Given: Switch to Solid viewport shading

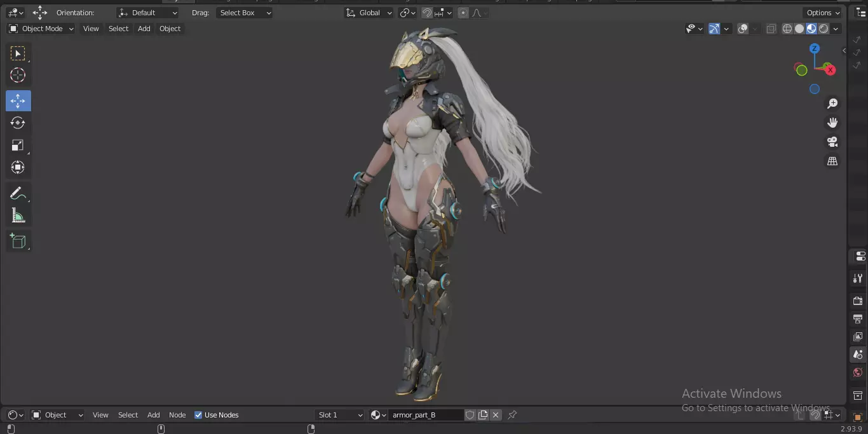Looking at the screenshot, I should click(799, 29).
